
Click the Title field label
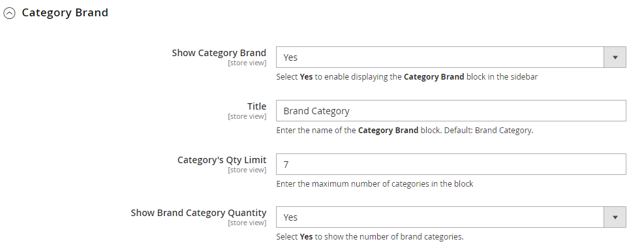pos(256,106)
